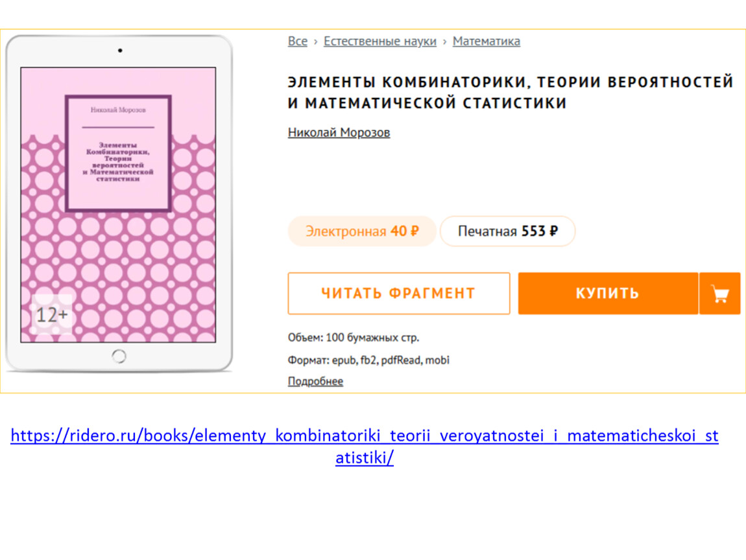Click the second breadcrumb chevron separator

(x=444, y=42)
